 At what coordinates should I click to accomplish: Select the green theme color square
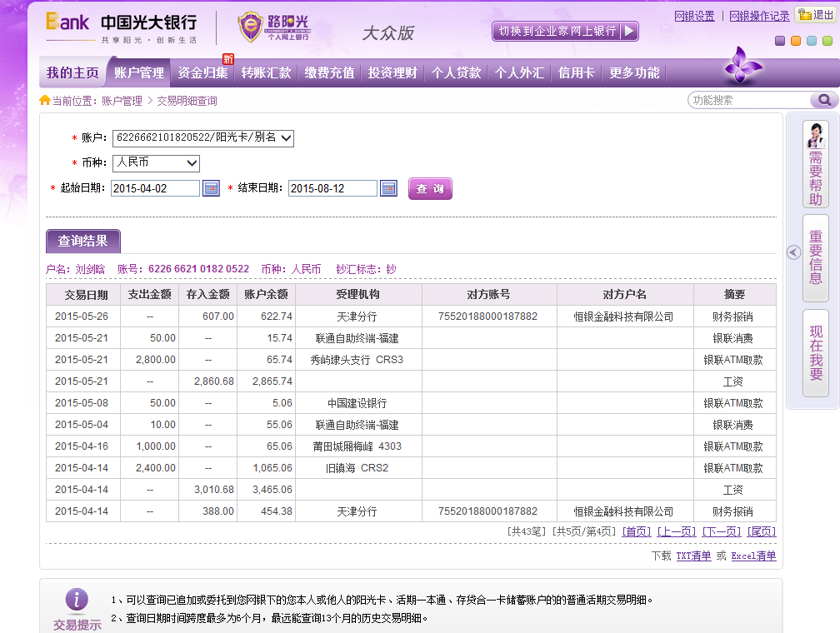(x=827, y=41)
